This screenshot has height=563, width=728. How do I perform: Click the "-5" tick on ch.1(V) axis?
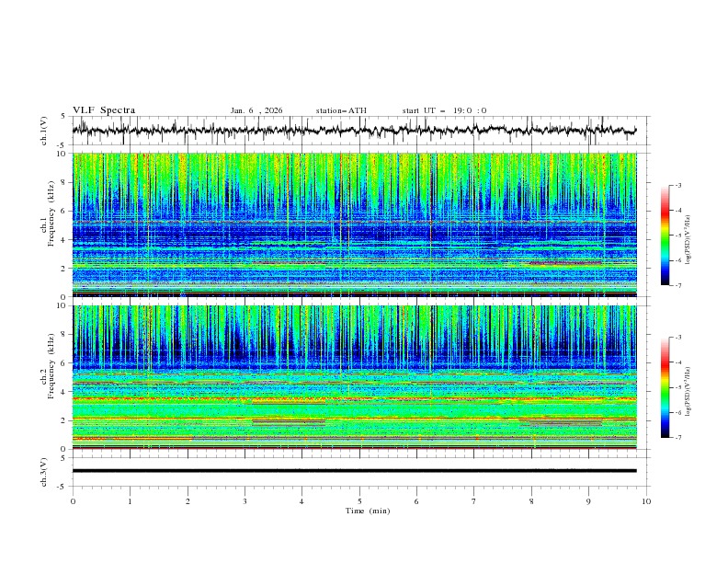[x=61, y=145]
